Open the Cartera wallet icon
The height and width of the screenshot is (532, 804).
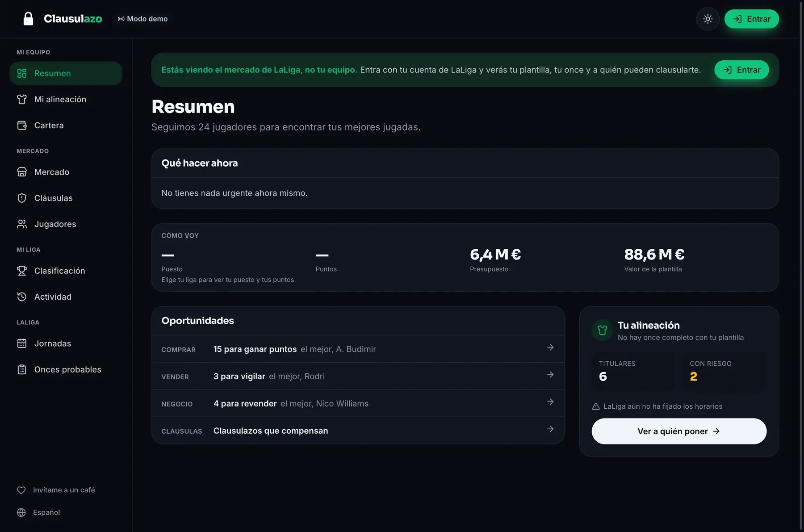point(22,125)
